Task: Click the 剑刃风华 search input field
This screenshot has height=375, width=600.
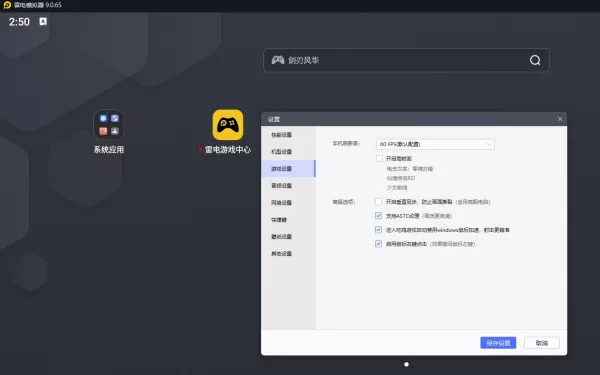Action: click(406, 60)
